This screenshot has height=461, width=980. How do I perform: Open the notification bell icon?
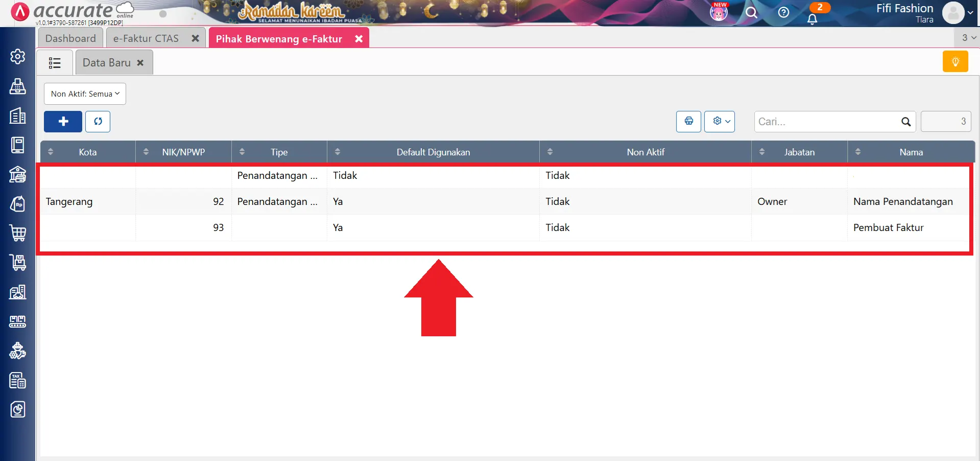pos(812,19)
